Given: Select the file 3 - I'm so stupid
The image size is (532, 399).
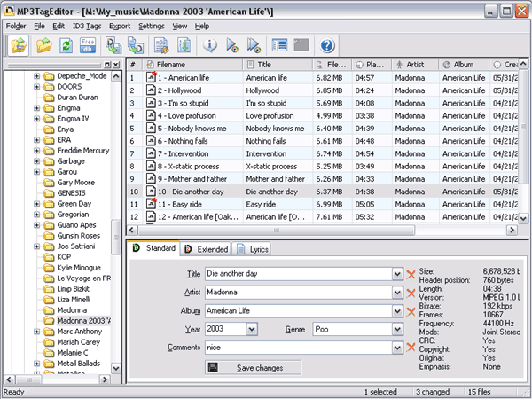Looking at the screenshot, I should click(x=323, y=103).
